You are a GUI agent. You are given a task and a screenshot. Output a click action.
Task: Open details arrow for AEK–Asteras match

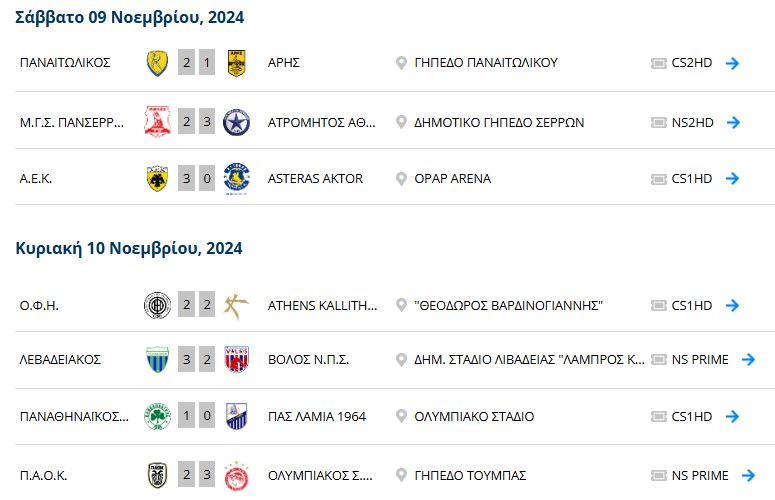point(732,178)
